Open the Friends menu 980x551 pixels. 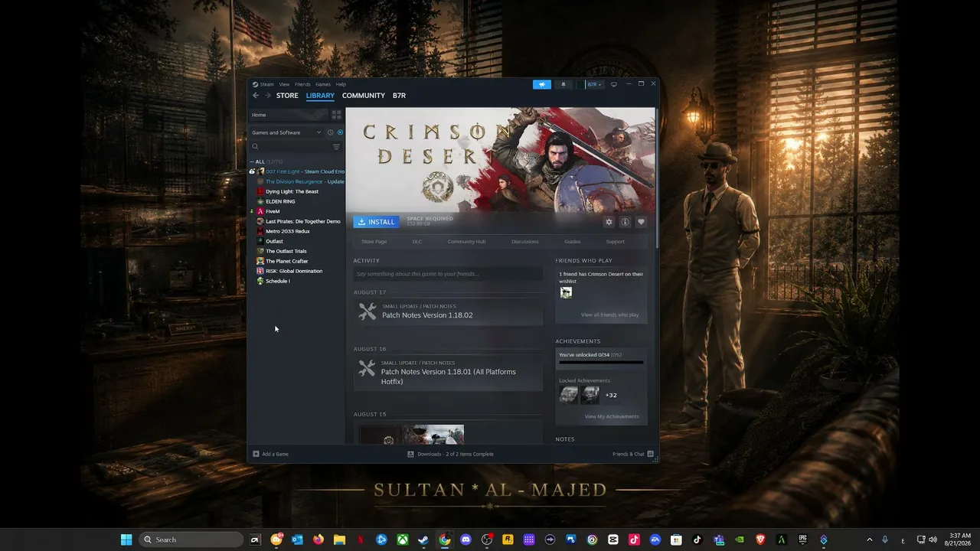[302, 84]
